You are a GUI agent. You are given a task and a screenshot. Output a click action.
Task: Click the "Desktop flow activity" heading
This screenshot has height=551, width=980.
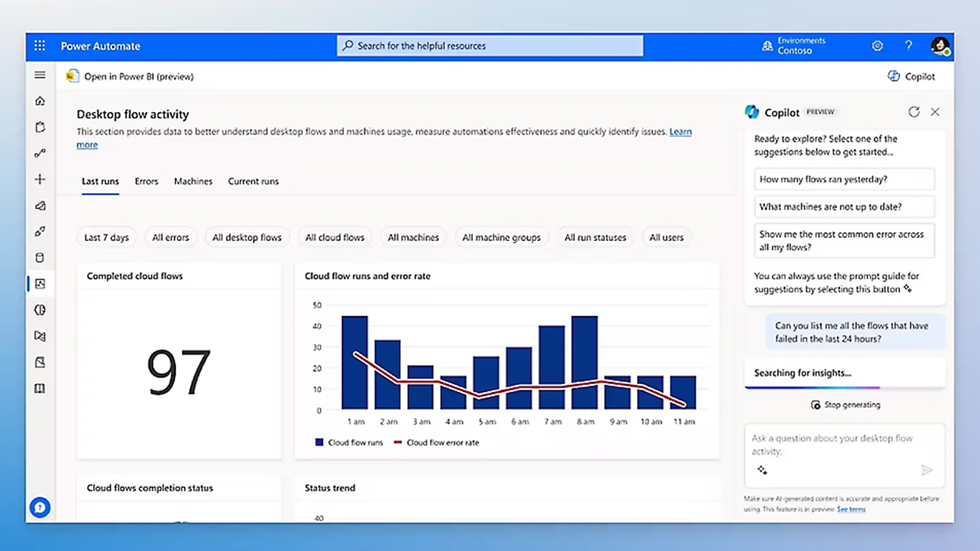[x=133, y=114]
